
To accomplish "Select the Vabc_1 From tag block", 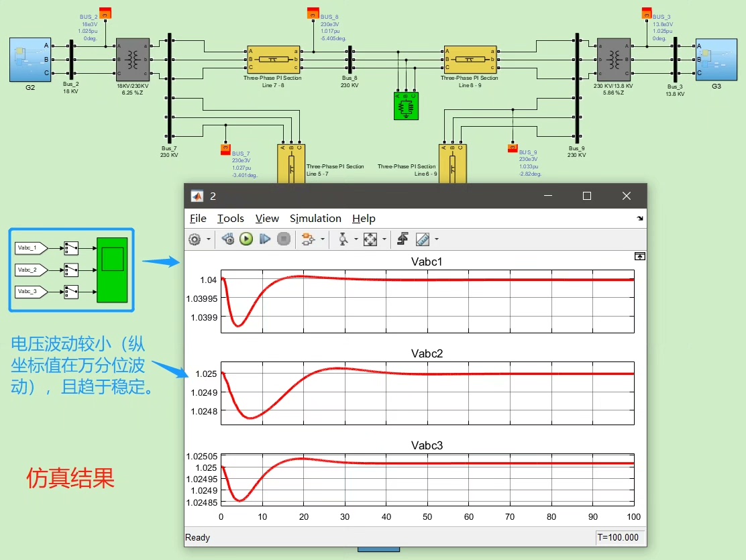I will point(32,248).
